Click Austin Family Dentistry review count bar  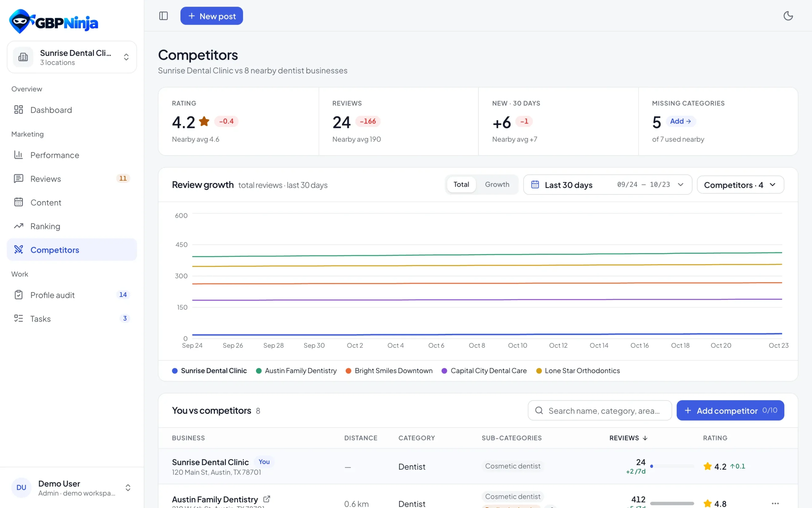(672, 503)
